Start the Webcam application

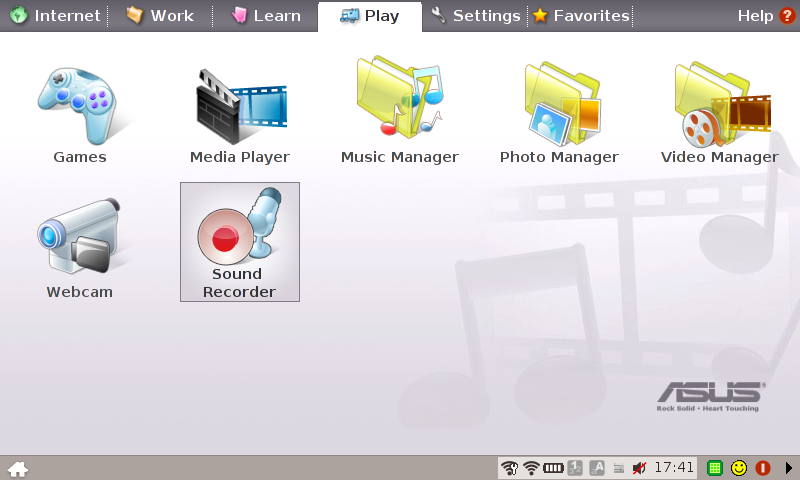pos(80,247)
